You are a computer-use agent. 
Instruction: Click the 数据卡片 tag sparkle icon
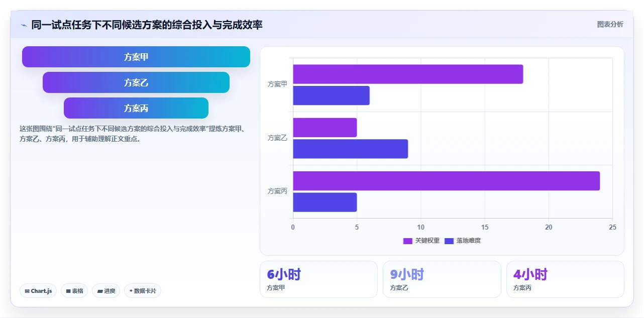pyautogui.click(x=131, y=291)
